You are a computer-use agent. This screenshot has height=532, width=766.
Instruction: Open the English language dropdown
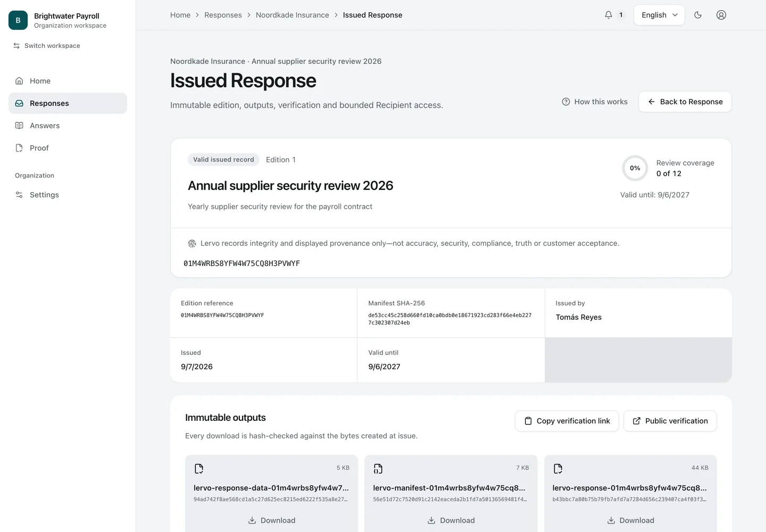[x=659, y=15]
